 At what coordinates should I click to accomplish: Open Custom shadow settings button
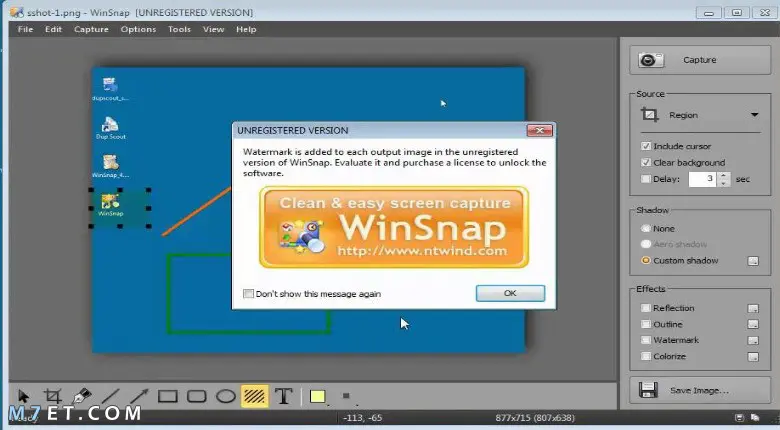coord(753,261)
